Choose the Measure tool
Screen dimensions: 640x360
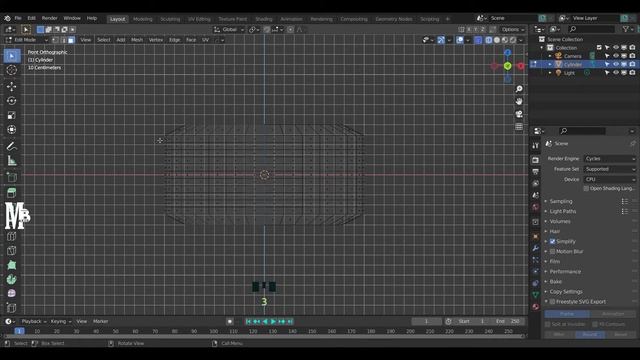(12, 161)
